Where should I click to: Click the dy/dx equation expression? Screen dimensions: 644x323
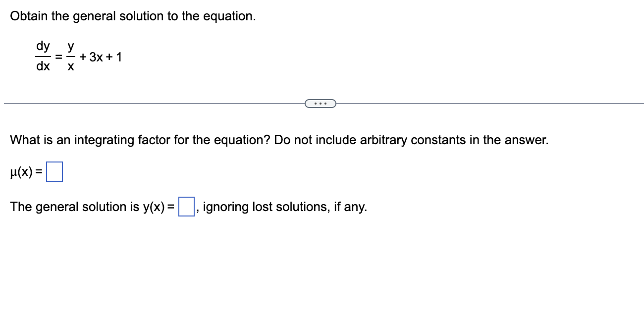(43, 56)
